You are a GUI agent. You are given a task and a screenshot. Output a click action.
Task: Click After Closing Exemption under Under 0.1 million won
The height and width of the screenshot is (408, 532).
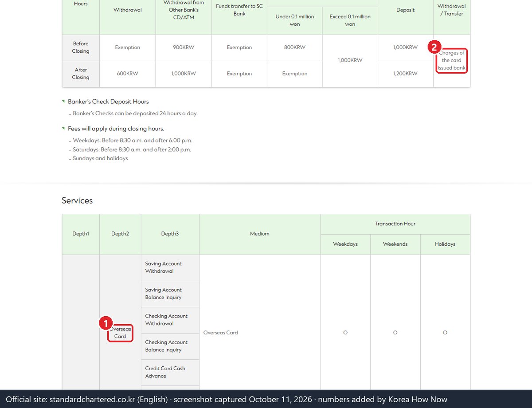click(295, 74)
